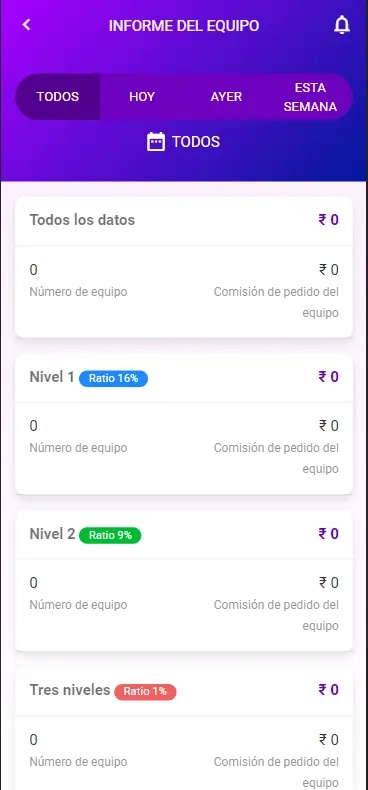Tap the Nivel 1 heading
368x790 pixels.
click(52, 377)
